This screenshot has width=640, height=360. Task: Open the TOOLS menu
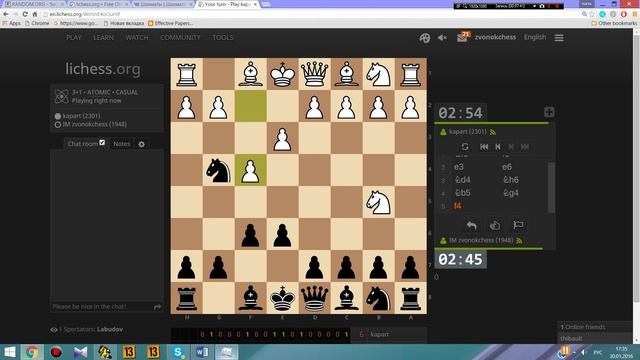(223, 38)
